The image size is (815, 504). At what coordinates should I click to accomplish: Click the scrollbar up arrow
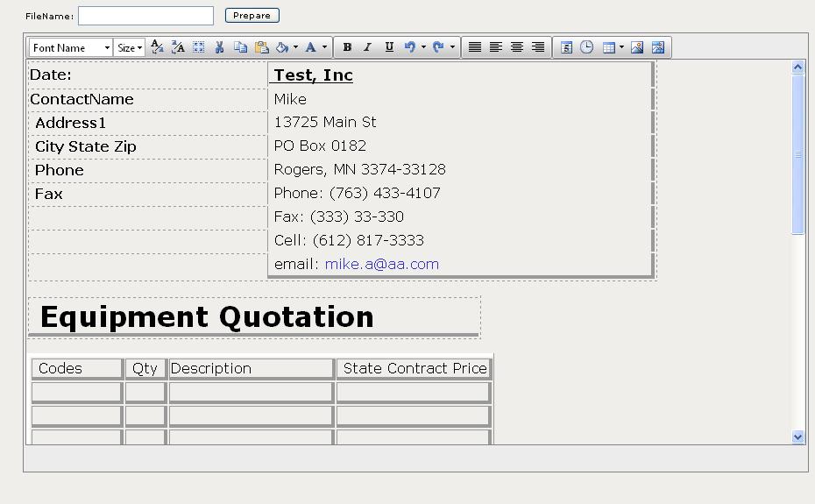coord(797,67)
